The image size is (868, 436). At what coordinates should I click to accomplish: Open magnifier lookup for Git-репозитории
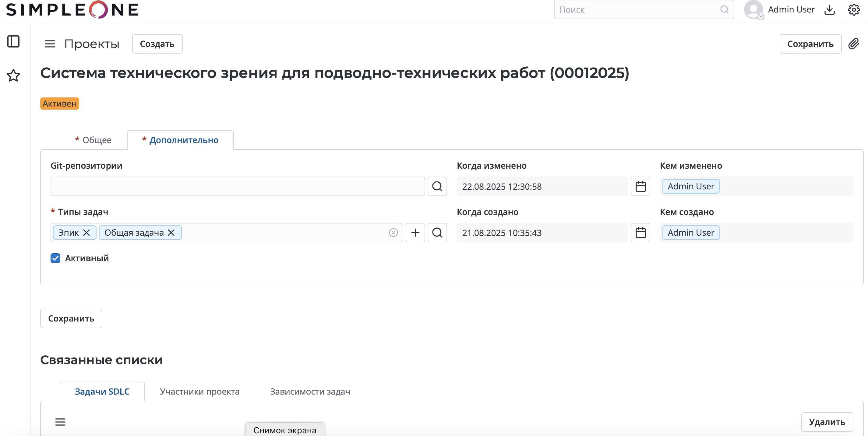click(437, 186)
